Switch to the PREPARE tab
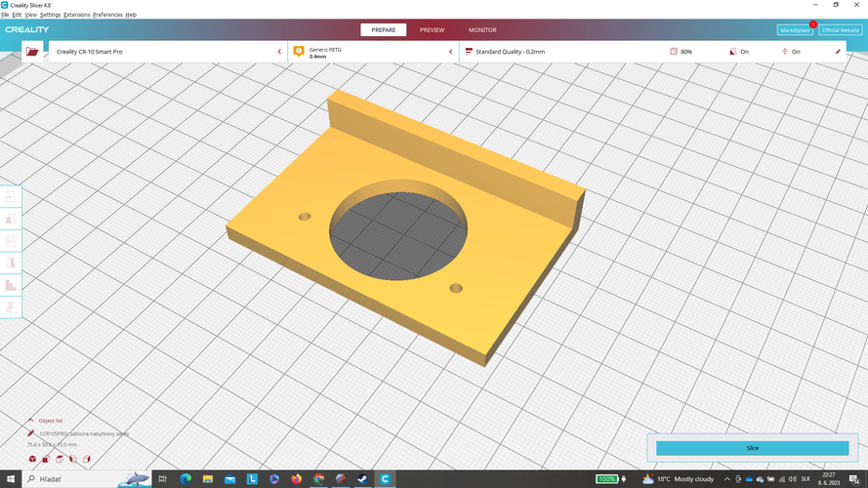Screen dimensions: 868x488 point(383,30)
